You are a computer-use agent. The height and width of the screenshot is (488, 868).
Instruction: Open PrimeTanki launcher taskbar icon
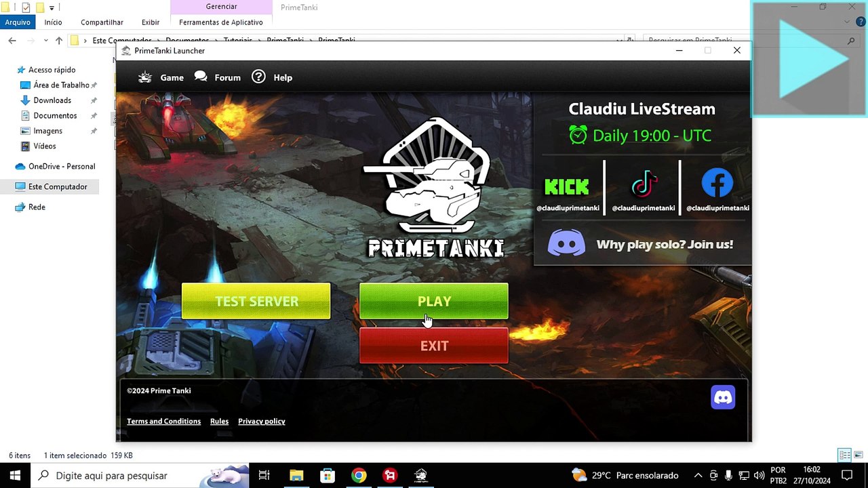pos(421,475)
